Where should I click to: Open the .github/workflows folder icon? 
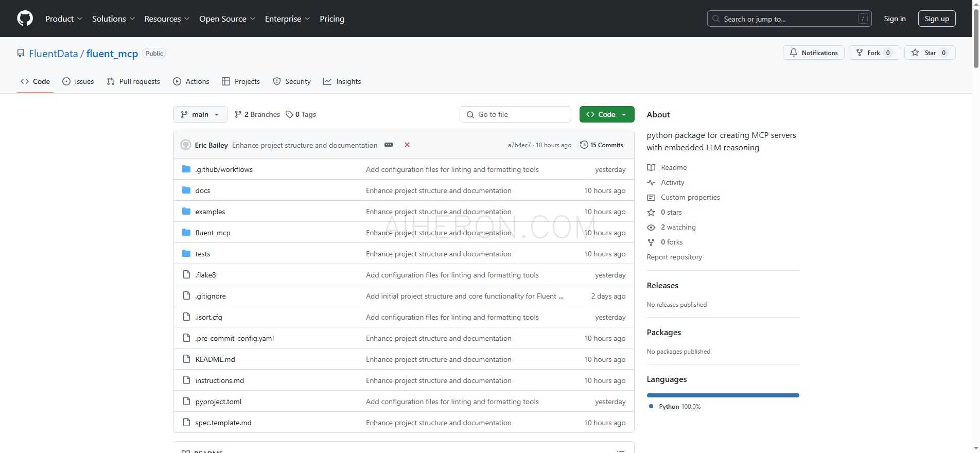[x=186, y=169]
